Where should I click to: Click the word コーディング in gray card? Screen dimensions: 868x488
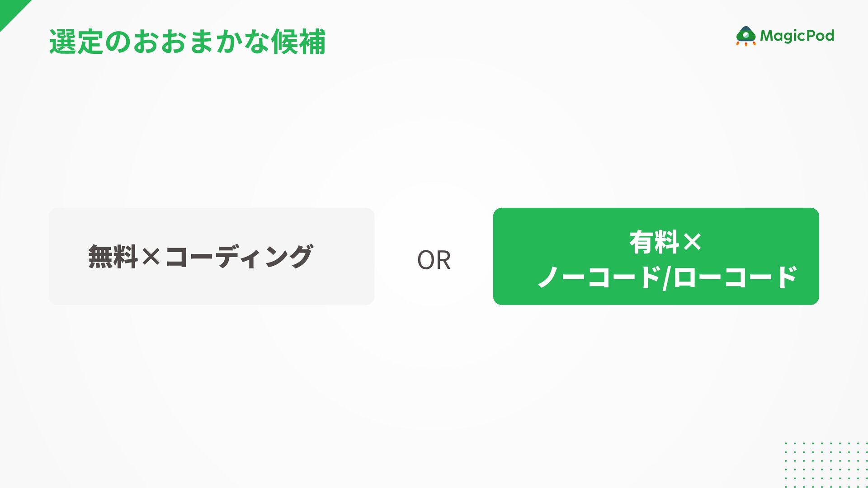click(239, 256)
